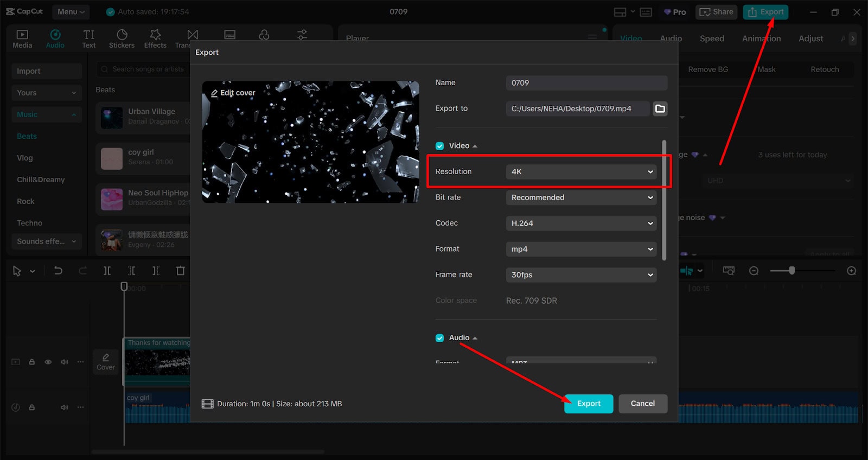Open the Frame rate dropdown showing 30fps
This screenshot has width=868, height=460.
(581, 275)
